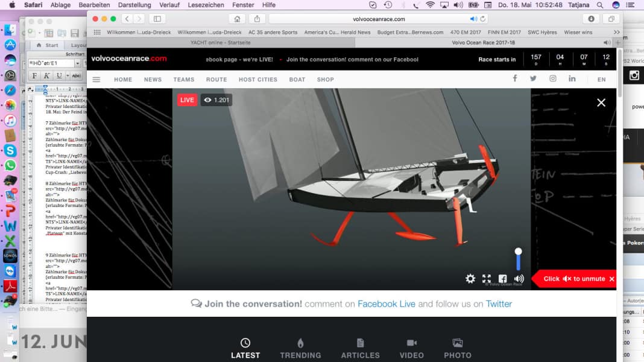Screen dimensions: 644x362
Task: Open Safari compass icon in Dock
Action: [x=10, y=90]
